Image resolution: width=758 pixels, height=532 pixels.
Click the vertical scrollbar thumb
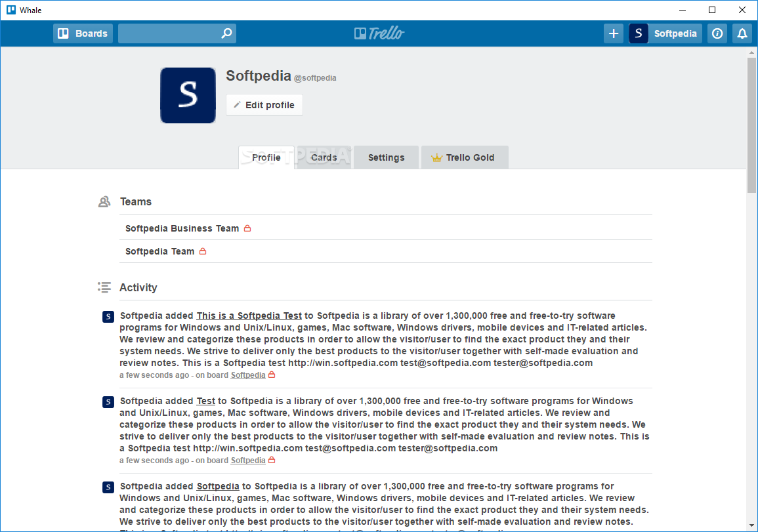pyautogui.click(x=751, y=125)
